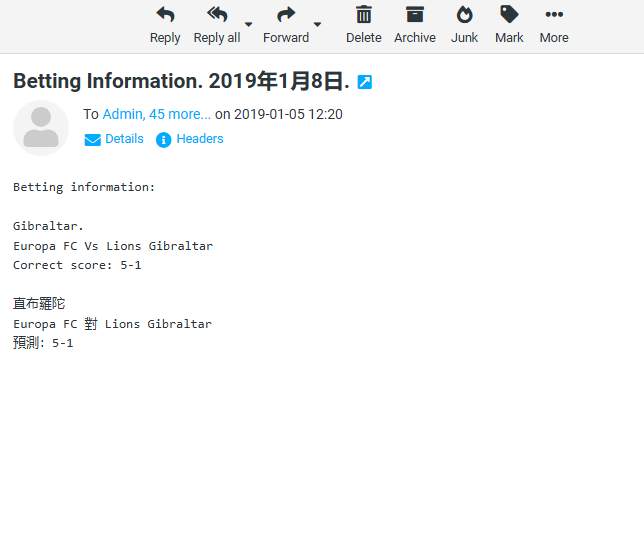This screenshot has height=541, width=644.
Task: Mark the message as Junk
Action: coord(464,15)
